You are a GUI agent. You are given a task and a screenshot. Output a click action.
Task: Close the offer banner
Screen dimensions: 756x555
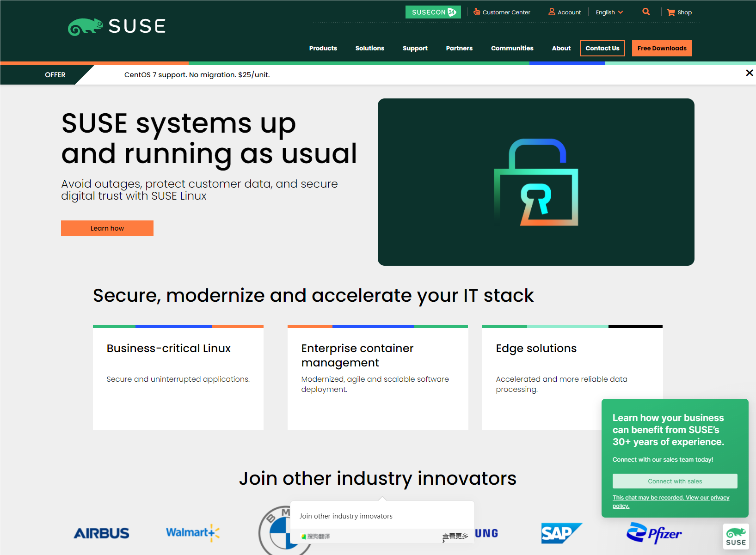pyautogui.click(x=750, y=73)
